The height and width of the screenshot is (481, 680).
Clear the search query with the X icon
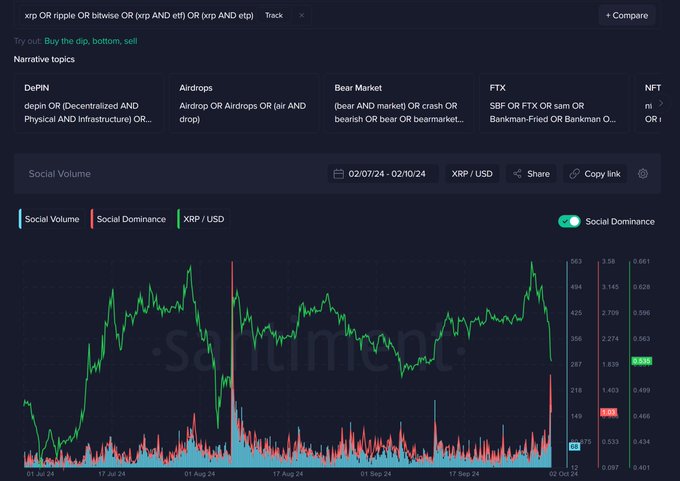click(x=301, y=15)
